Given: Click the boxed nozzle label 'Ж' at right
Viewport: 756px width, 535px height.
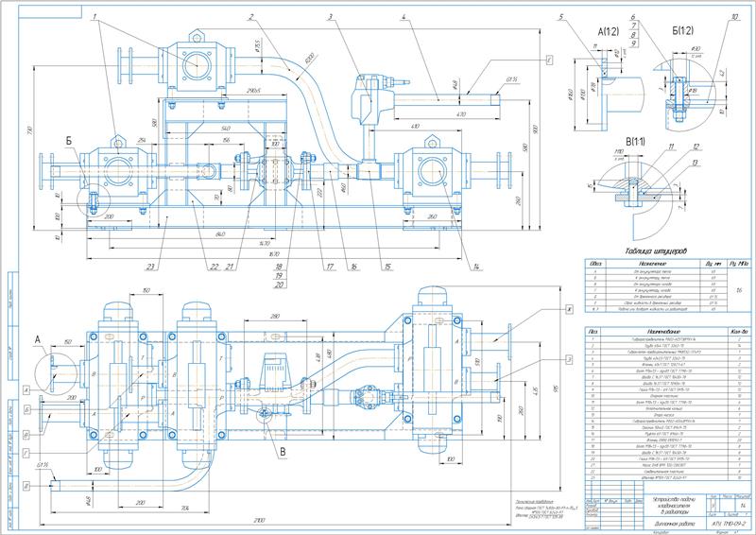Looking at the screenshot, I should [x=570, y=310].
